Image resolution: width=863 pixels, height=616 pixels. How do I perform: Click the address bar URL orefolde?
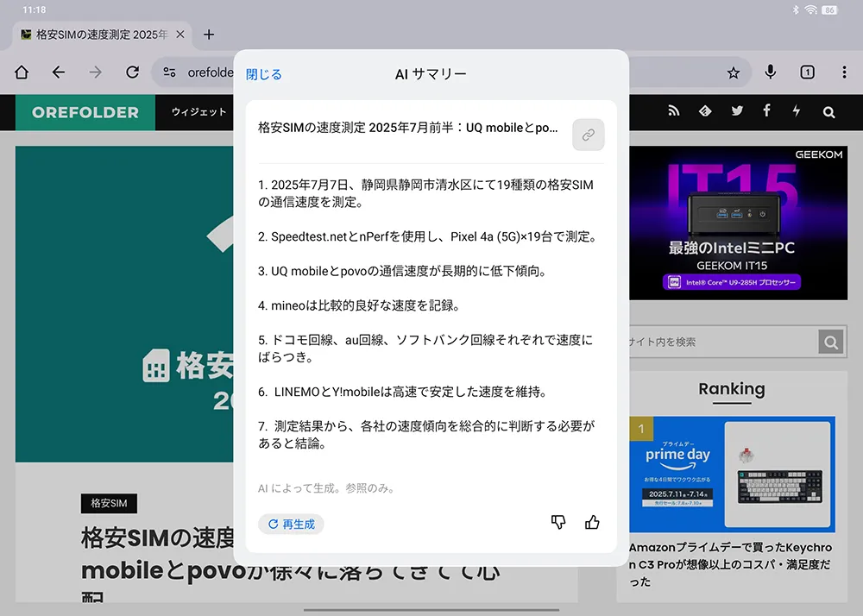pyautogui.click(x=211, y=72)
